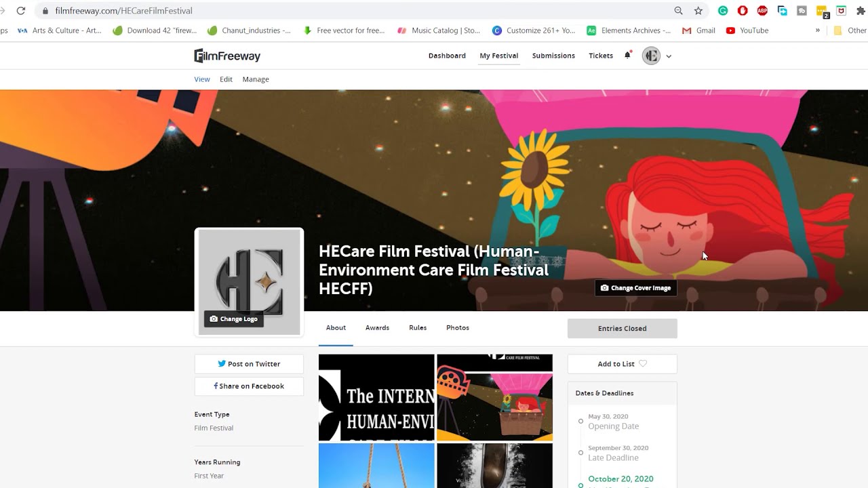Click the Opening Date timeline marker
This screenshot has height=488, width=868.
pyautogui.click(x=580, y=422)
